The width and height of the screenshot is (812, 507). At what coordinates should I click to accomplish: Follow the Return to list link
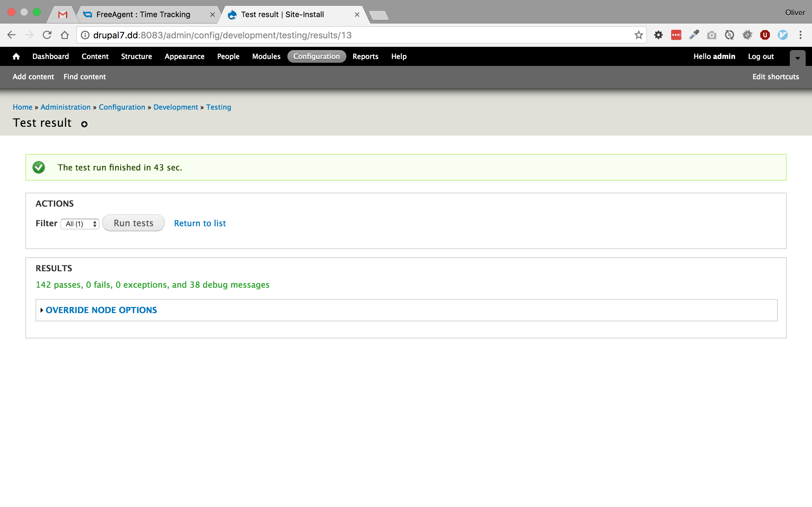(200, 223)
